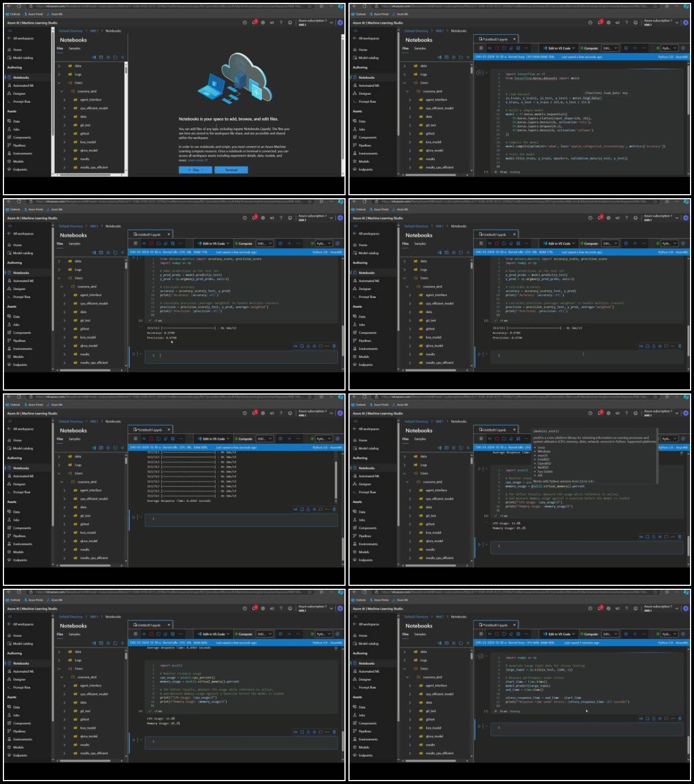The width and height of the screenshot is (694, 784).
Task: Click the account avatar in the welcome-page frame header
Action: 340,22
